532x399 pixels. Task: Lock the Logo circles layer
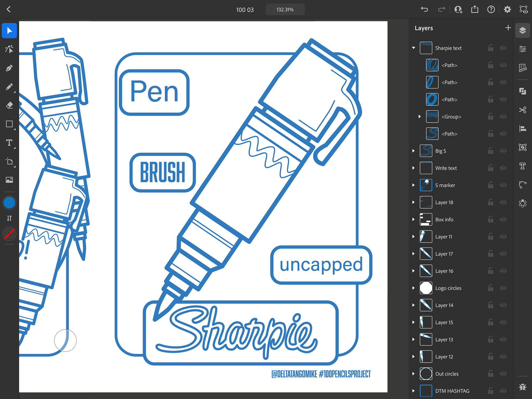[x=490, y=288]
